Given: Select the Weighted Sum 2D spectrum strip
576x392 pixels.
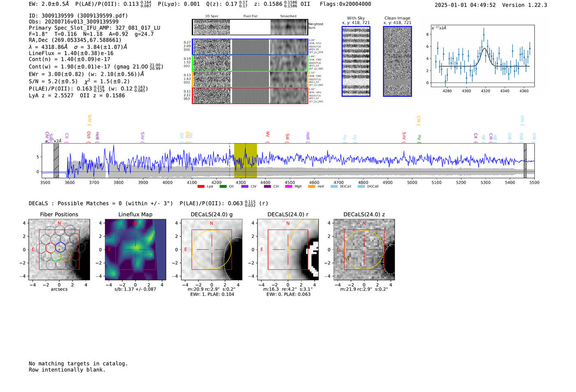Looking at the screenshot, I should (x=250, y=27).
